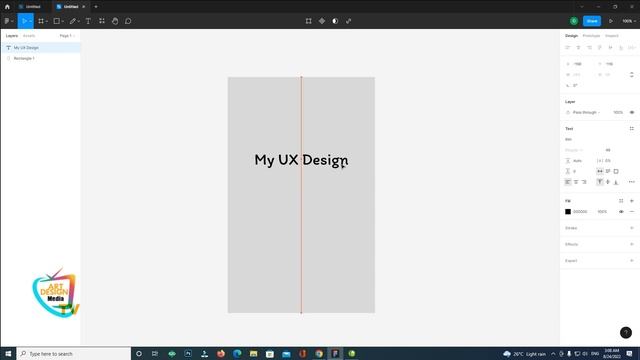Screen dimensions: 640x360
Task: Click constrain proportions icon beside width and height
Action: click(631, 75)
